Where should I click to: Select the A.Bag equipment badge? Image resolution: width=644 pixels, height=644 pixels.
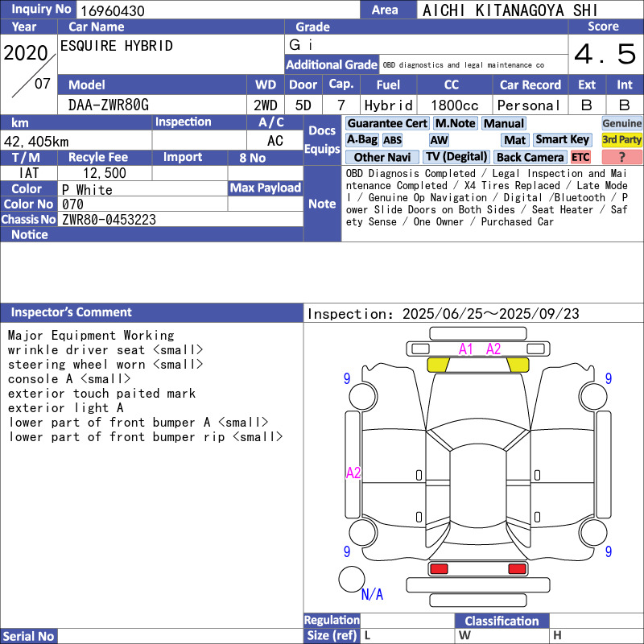click(x=362, y=140)
